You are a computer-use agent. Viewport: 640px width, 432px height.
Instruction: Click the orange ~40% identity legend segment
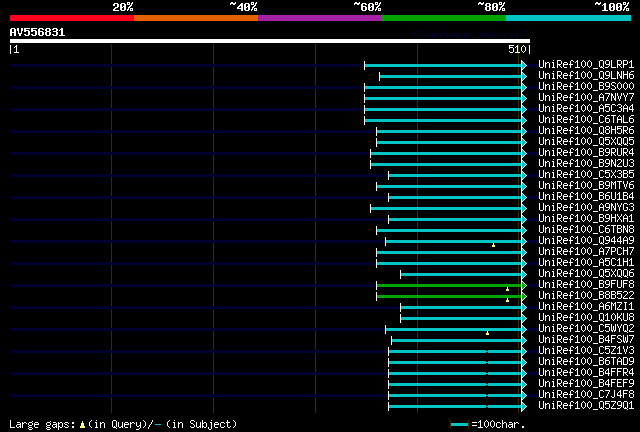[x=196, y=18]
